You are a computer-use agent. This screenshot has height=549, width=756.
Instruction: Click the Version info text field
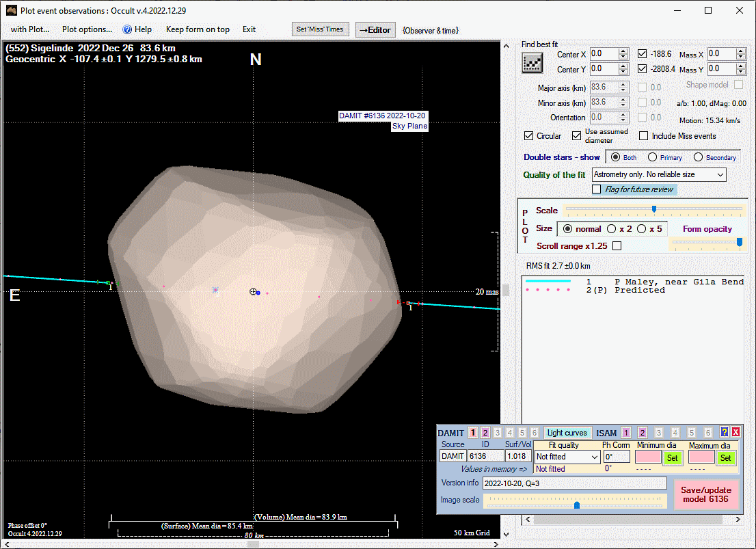tap(574, 483)
